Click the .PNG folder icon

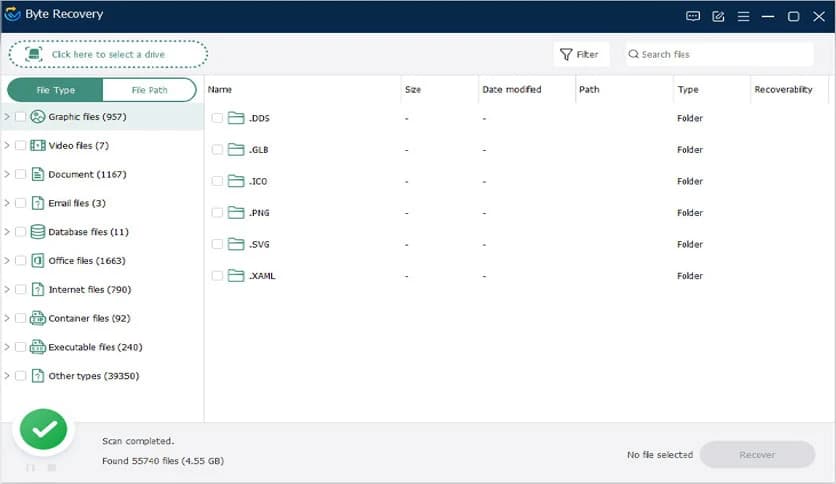236,212
